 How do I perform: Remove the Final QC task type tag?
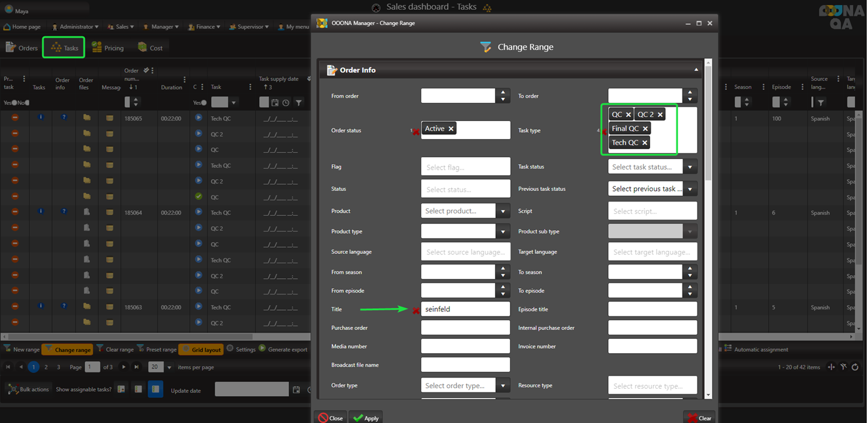pyautogui.click(x=646, y=129)
